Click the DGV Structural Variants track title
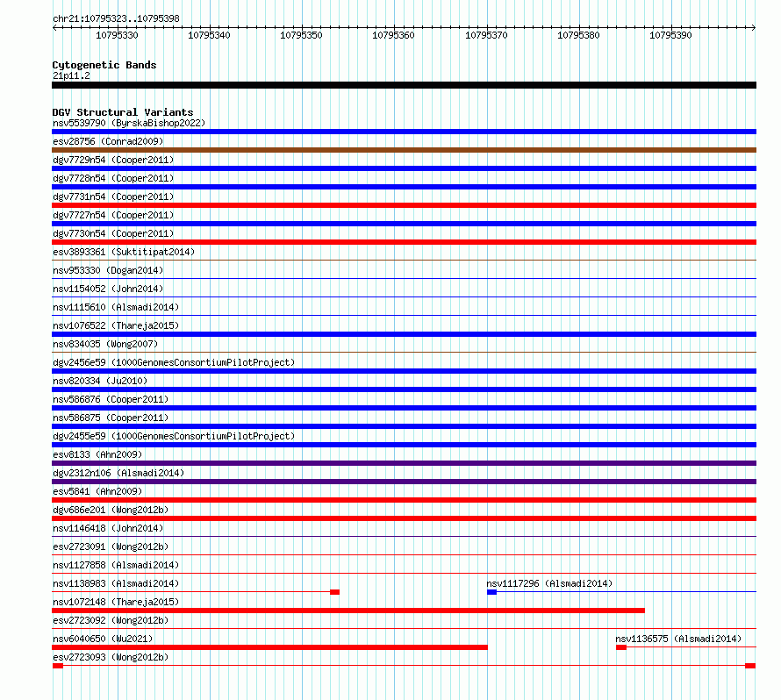 pos(123,112)
